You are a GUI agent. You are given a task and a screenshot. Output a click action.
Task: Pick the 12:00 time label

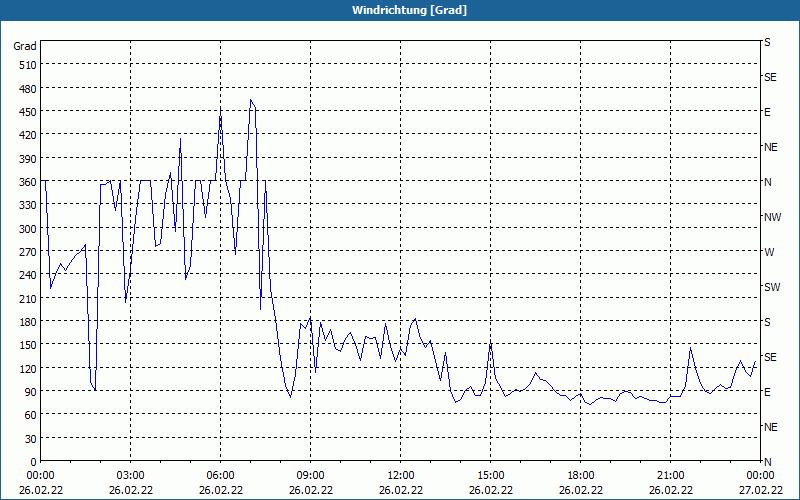tap(401, 476)
